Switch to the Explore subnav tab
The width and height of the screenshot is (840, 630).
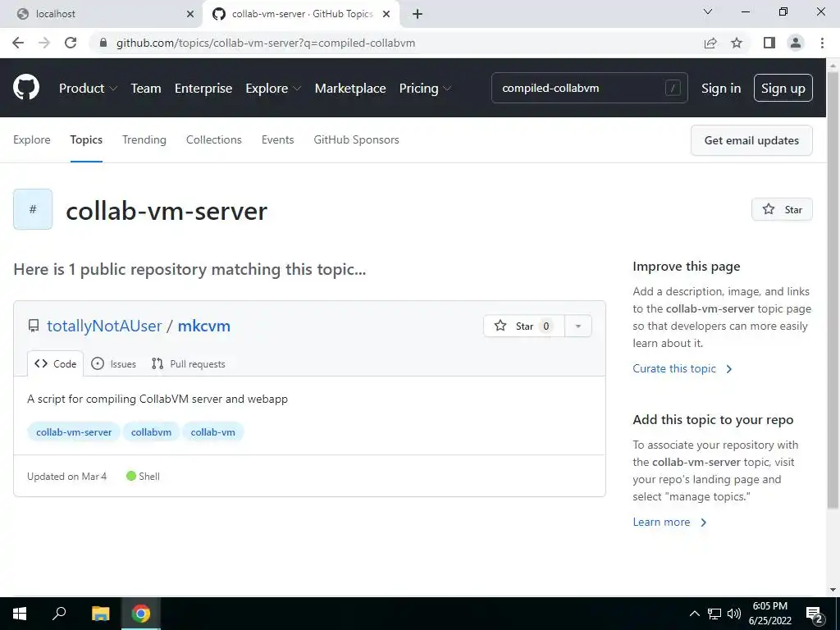[32, 139]
